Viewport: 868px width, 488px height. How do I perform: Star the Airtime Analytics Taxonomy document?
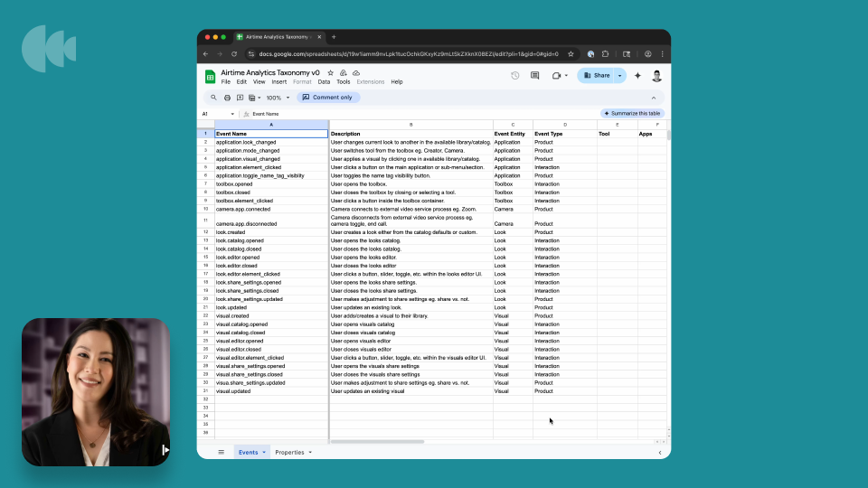(x=331, y=72)
